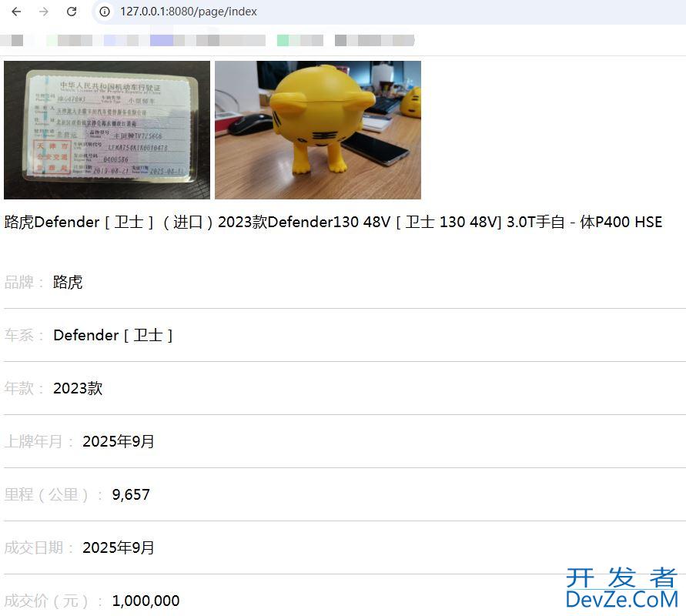The width and height of the screenshot is (686, 616).
Task: Select the 上牌年月 value 2025年9月
Action: coord(118,441)
